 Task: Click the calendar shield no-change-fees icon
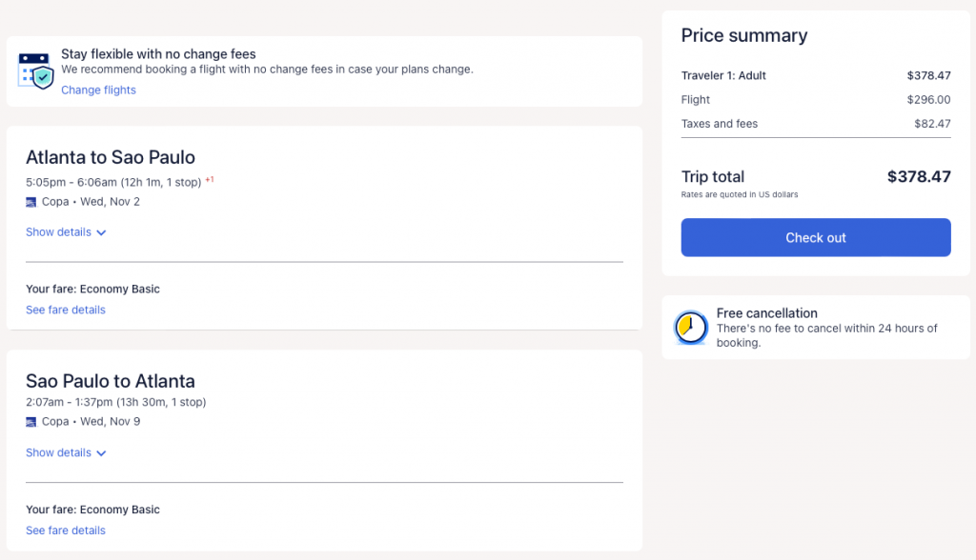pos(35,71)
